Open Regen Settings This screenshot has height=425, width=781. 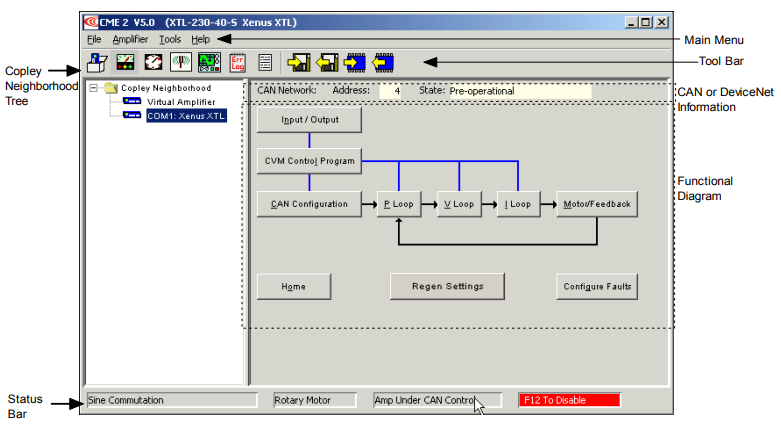tap(447, 286)
